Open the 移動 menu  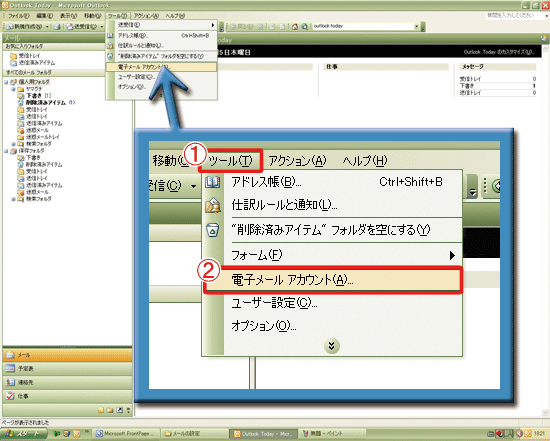[x=92, y=16]
